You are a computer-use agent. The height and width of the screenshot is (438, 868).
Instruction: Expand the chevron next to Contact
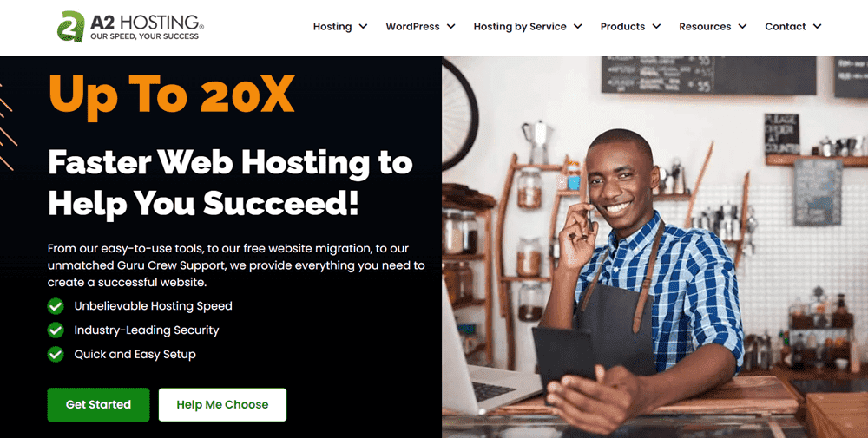click(x=818, y=27)
